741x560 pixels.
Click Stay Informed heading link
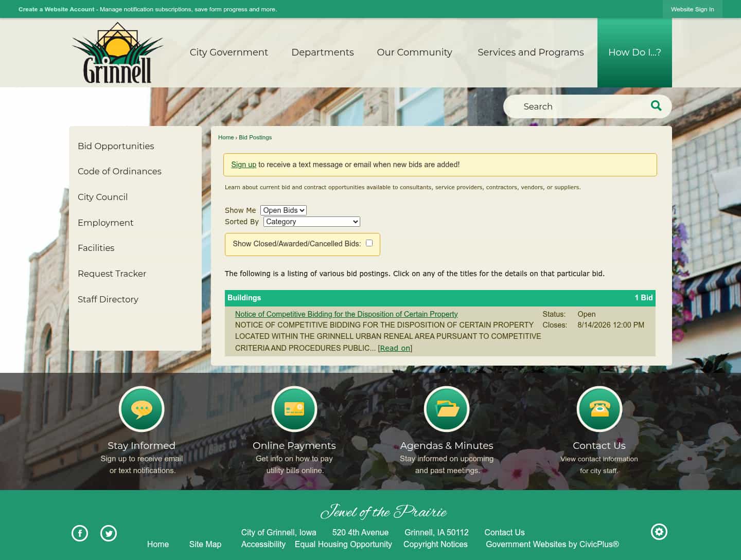[x=142, y=445]
